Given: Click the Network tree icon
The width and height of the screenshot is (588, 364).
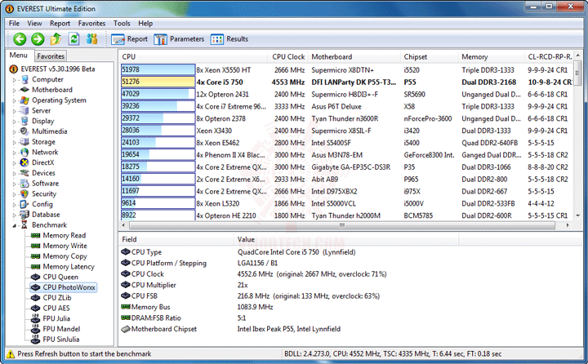Looking at the screenshot, I should [x=24, y=152].
